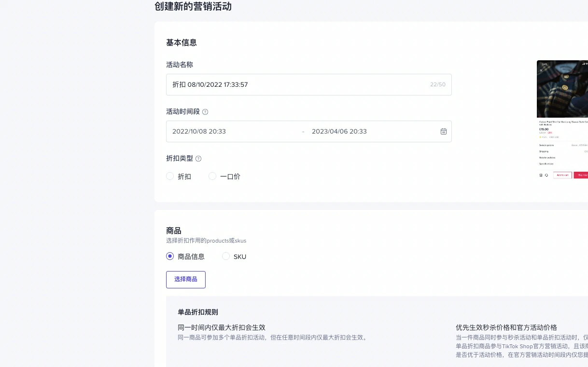Click the shop icon in the preview footer
This screenshot has width=588, height=367.
coord(541,175)
